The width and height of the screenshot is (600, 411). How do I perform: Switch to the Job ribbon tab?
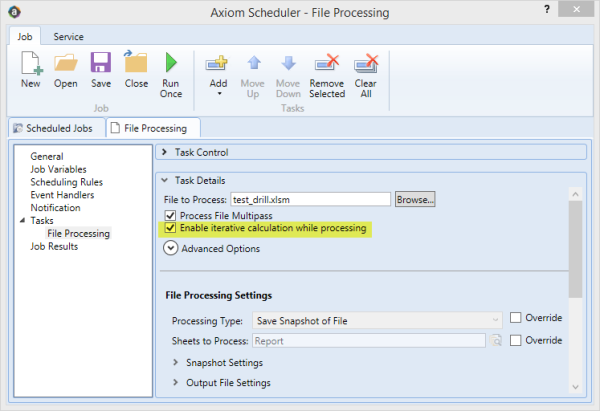(x=25, y=37)
